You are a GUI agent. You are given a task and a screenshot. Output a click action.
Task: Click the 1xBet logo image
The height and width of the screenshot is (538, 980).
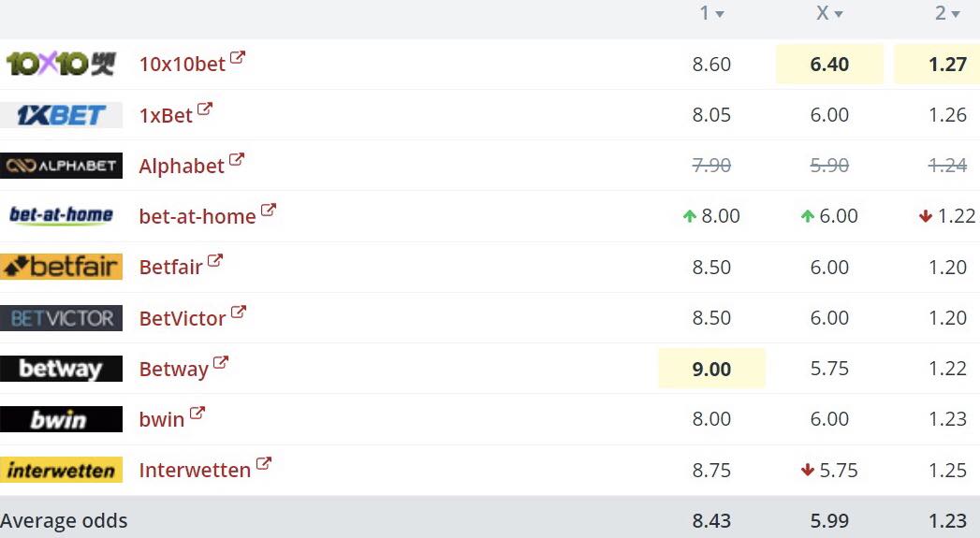click(61, 115)
